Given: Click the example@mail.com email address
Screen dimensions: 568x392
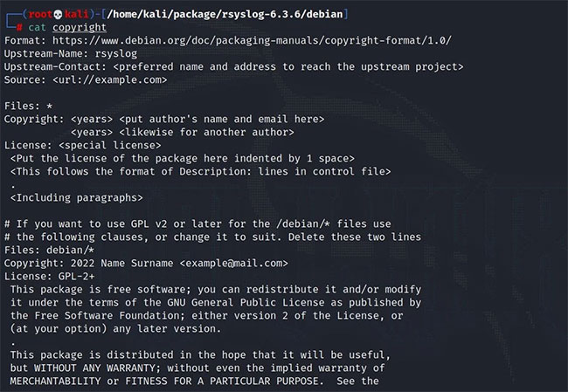Looking at the screenshot, I should [233, 263].
